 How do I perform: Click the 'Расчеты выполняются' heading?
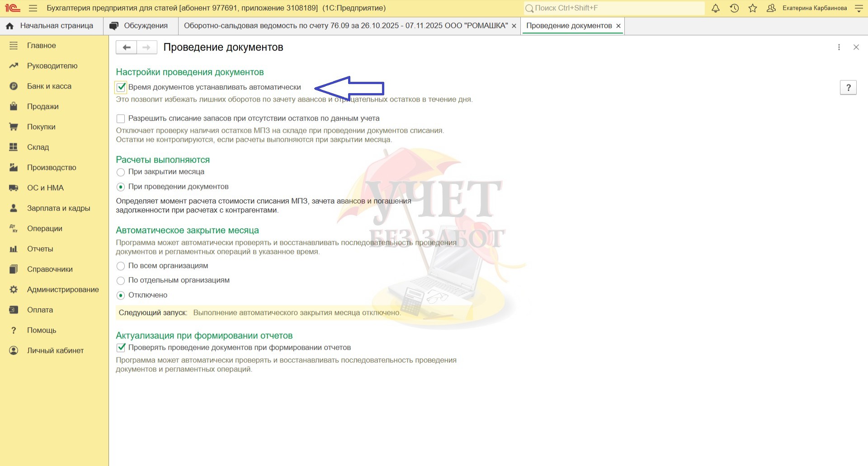point(163,160)
